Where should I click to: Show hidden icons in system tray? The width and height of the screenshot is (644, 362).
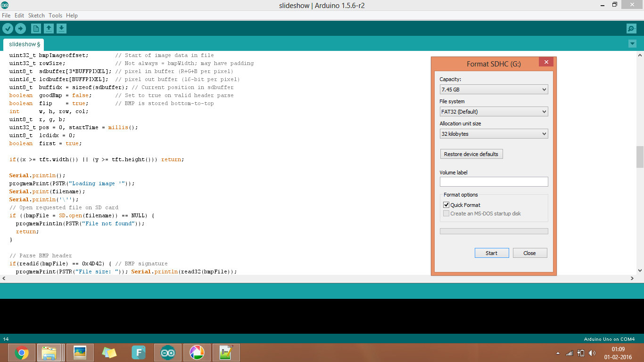point(558,353)
